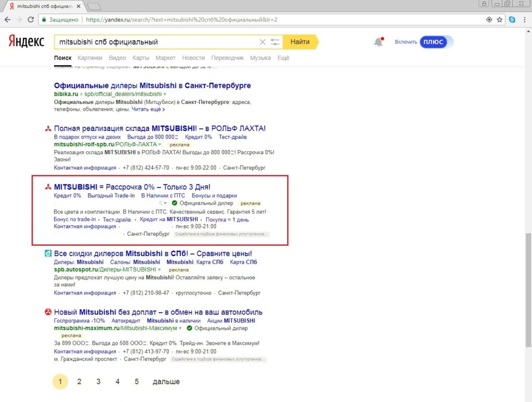Click the location target icon in address bar

(489, 20)
